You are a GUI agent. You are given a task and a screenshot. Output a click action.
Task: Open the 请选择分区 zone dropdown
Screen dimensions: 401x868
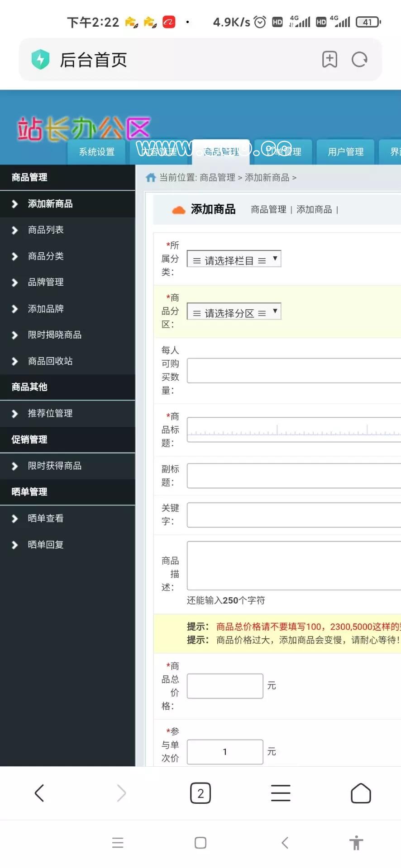click(x=234, y=312)
